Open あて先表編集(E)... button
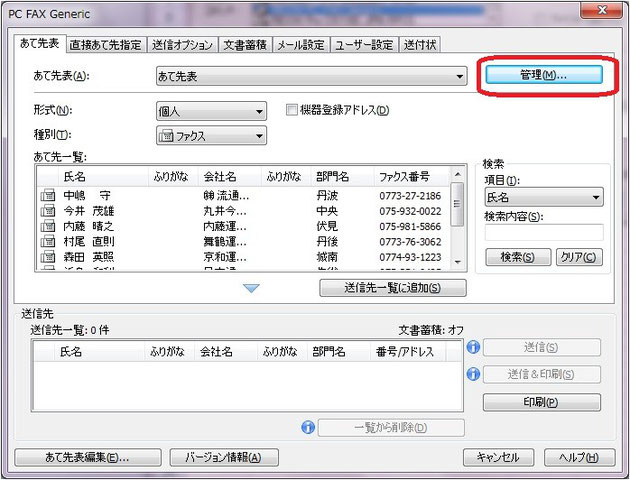Image resolution: width=630 pixels, height=480 pixels. pos(88,457)
